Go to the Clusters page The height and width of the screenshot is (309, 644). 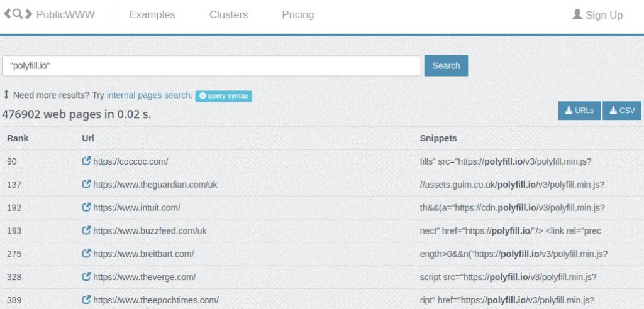(x=228, y=14)
